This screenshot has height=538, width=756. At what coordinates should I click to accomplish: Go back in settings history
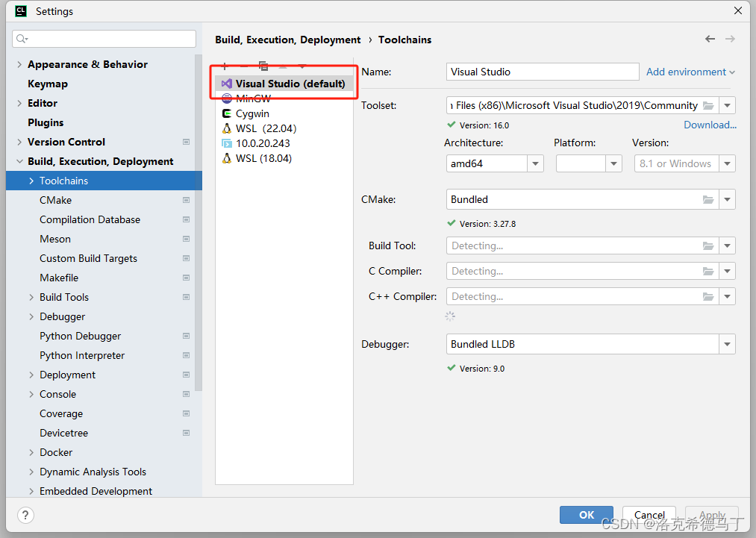pyautogui.click(x=710, y=39)
